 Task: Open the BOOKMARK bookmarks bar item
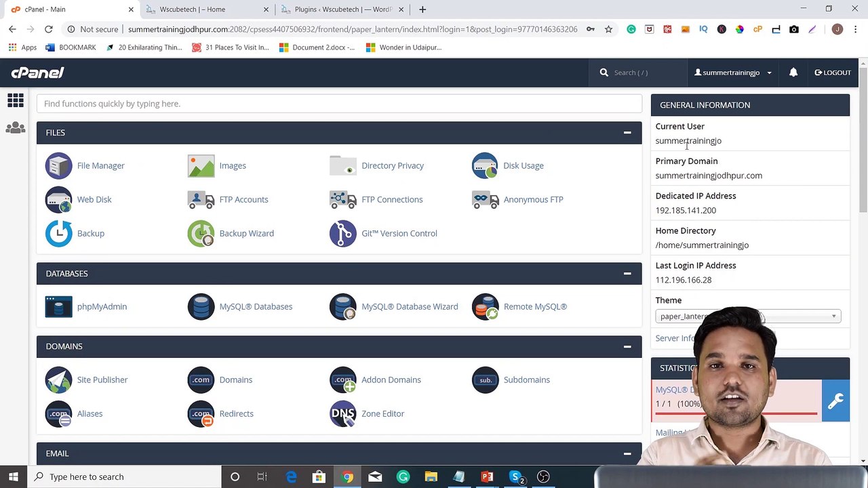[x=71, y=47]
